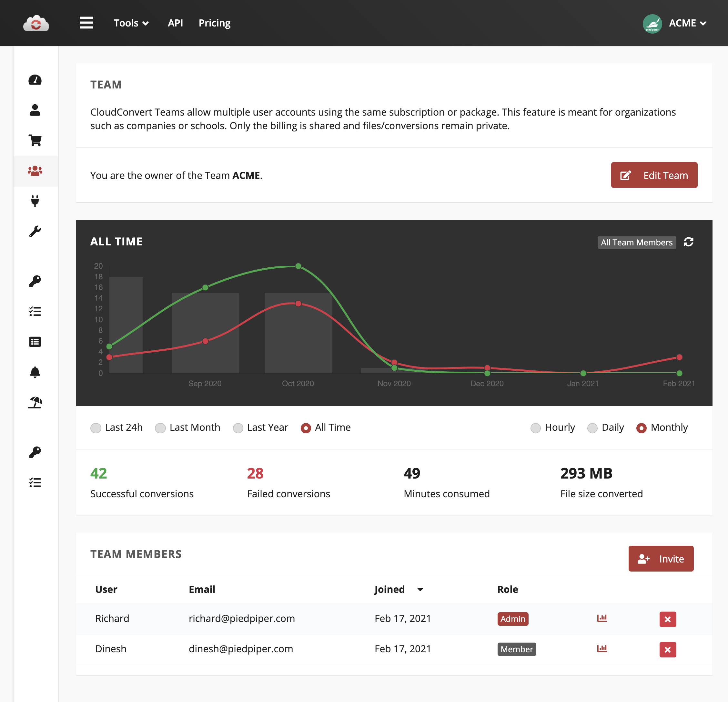
Task: Click the Edit Team button
Action: 654,175
